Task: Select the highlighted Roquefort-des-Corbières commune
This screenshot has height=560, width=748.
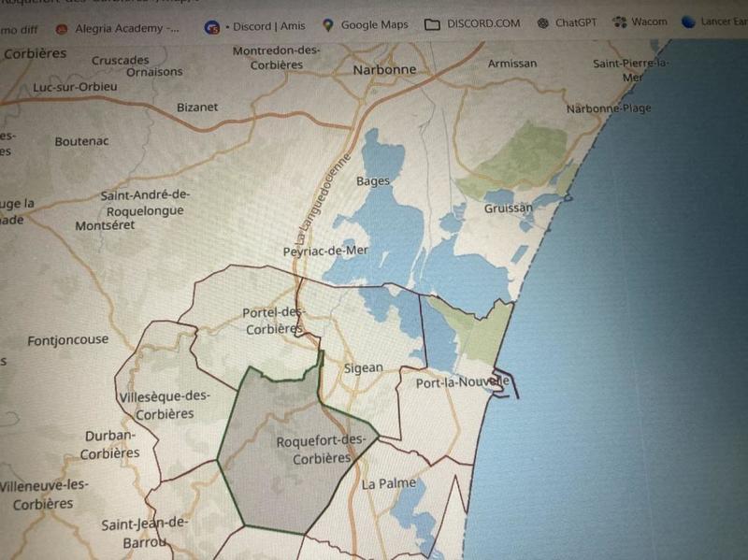Action: (280, 467)
